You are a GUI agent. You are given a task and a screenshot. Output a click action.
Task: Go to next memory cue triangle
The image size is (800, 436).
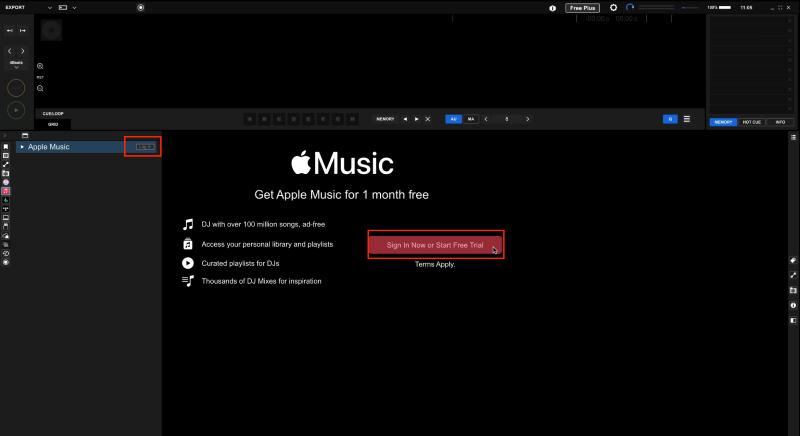point(416,119)
